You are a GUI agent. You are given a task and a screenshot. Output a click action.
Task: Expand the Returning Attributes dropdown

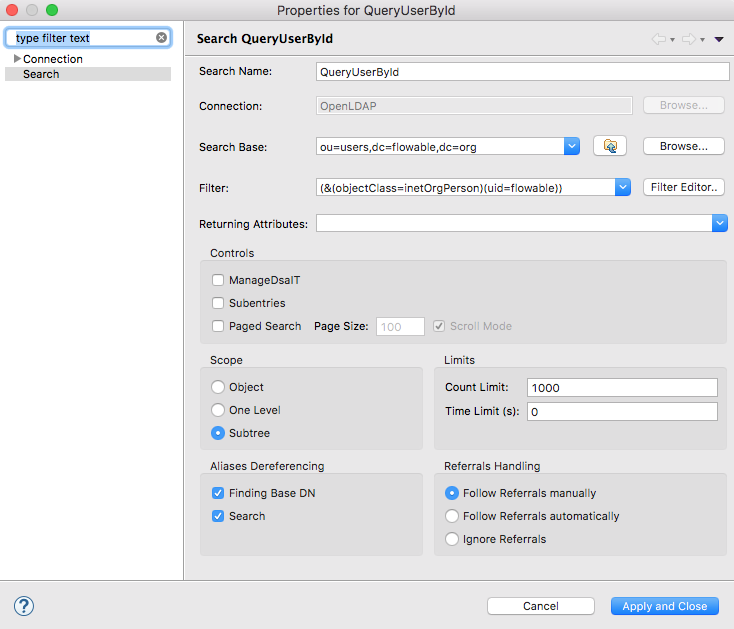coord(719,224)
